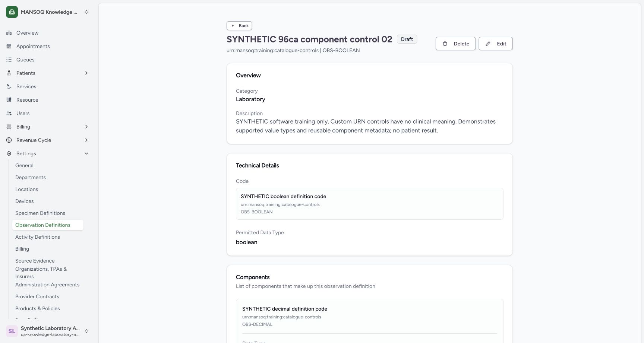
Task: Open Specimen Definitions page
Action: pyautogui.click(x=48, y=213)
